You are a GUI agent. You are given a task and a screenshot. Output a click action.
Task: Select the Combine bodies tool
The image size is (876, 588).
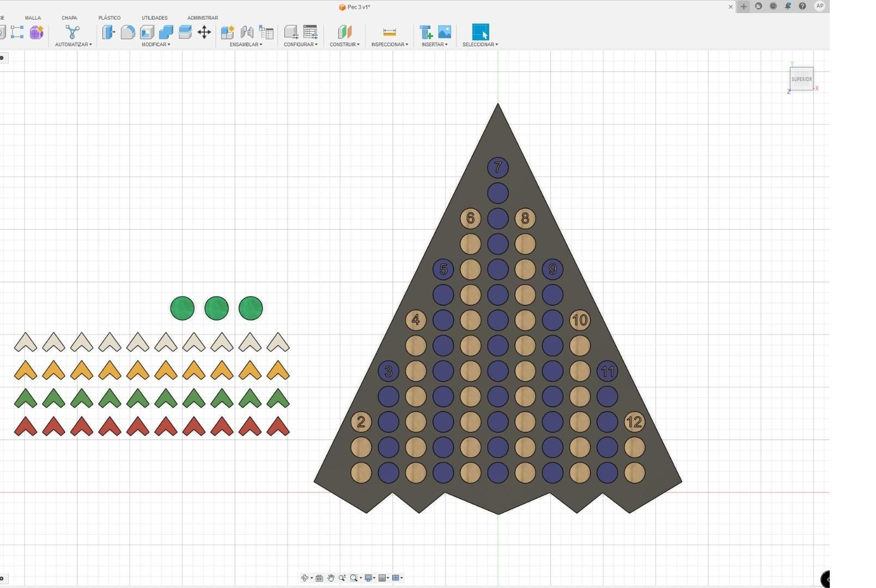tap(166, 32)
